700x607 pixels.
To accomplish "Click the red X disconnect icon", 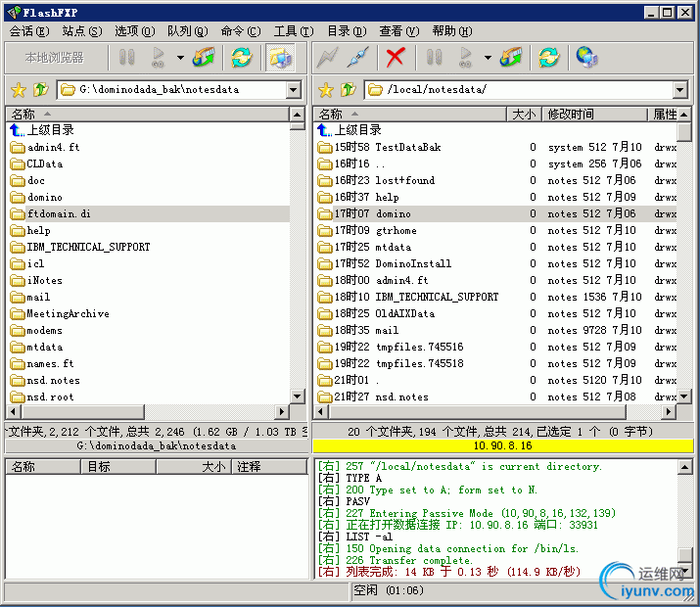I will (396, 58).
